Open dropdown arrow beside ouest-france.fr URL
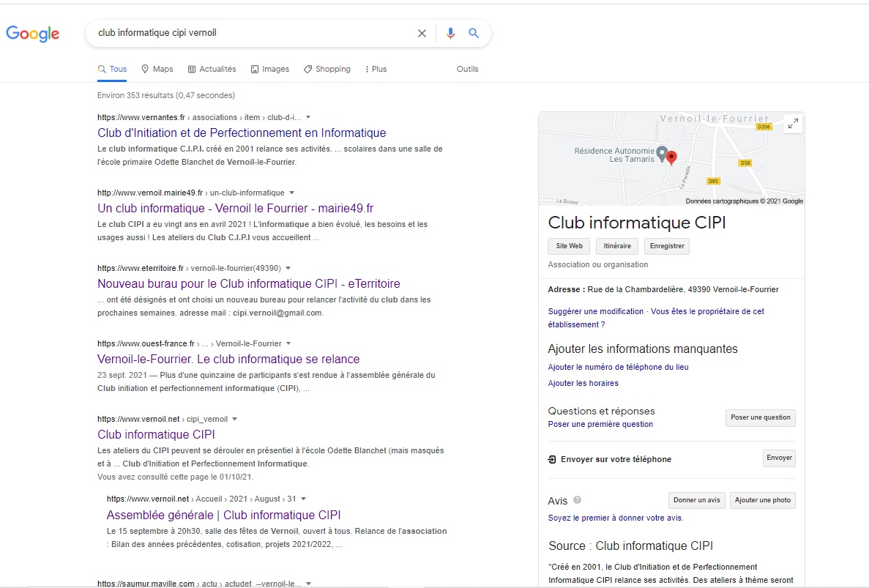The image size is (869, 588). 288,343
